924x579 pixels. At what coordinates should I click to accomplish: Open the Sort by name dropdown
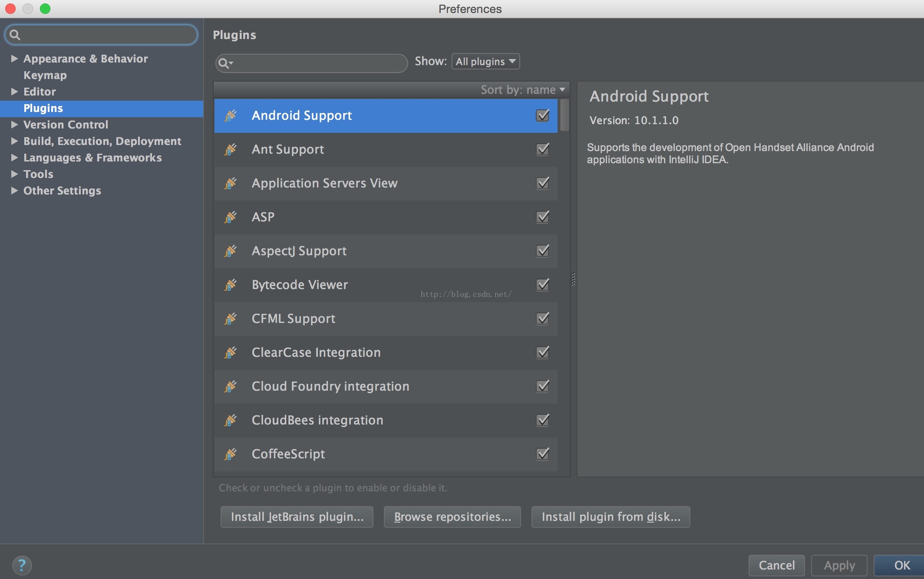click(x=523, y=90)
